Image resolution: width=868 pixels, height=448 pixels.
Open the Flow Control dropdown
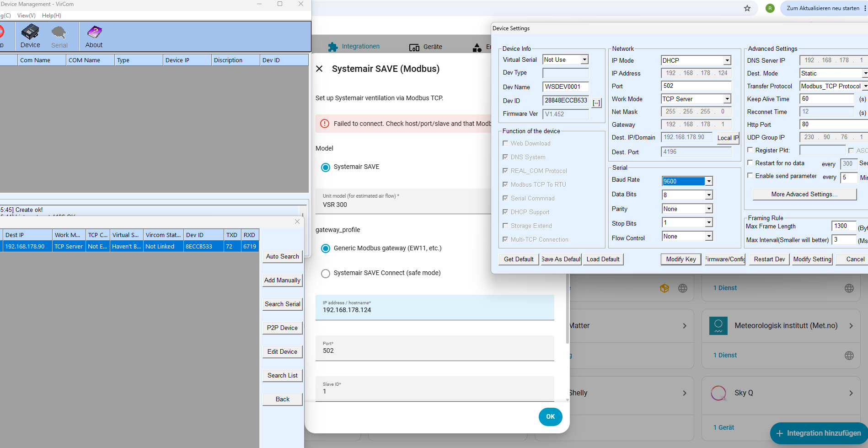click(709, 236)
